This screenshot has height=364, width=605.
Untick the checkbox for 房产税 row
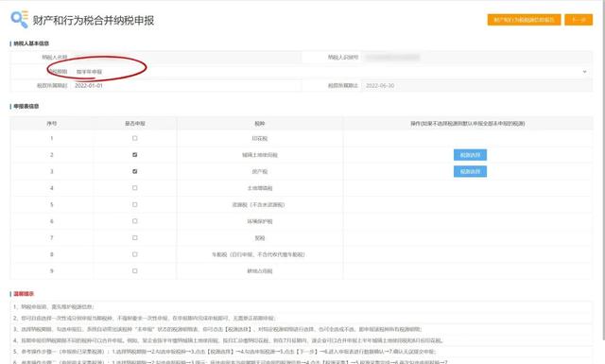coord(134,171)
